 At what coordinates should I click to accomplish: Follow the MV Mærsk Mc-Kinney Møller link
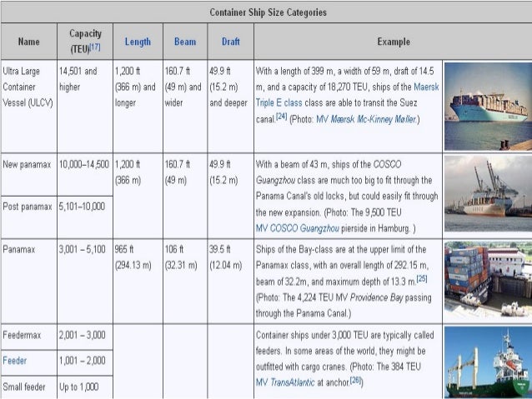(x=366, y=119)
